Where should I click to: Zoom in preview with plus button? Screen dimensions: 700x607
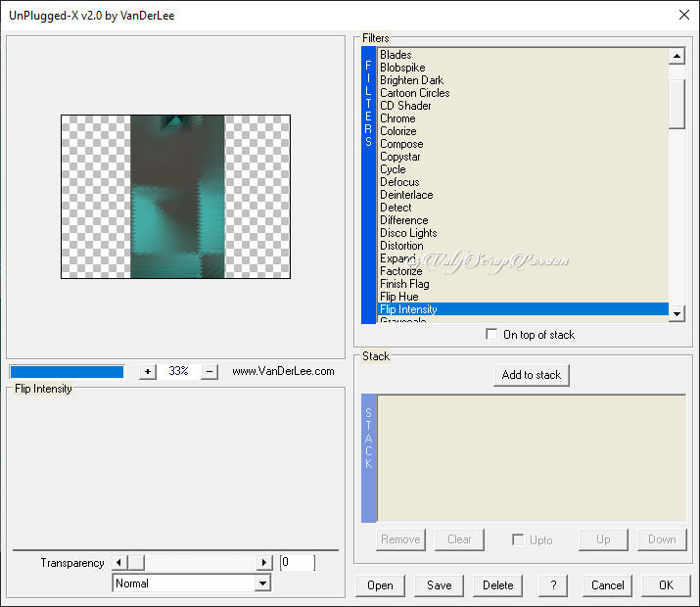148,371
